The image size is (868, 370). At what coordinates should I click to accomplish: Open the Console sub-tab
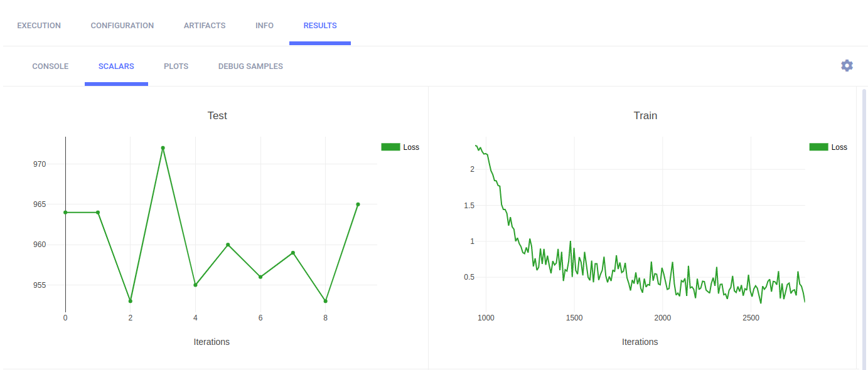[x=50, y=66]
